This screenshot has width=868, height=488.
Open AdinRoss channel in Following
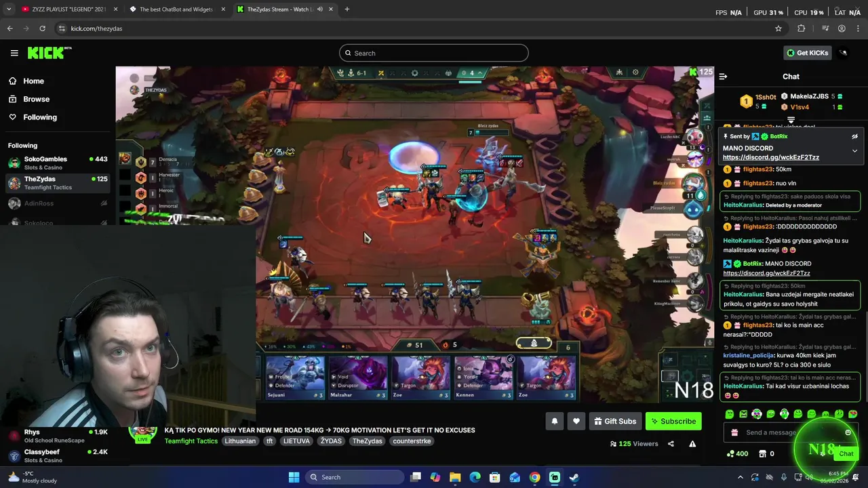tap(58, 203)
